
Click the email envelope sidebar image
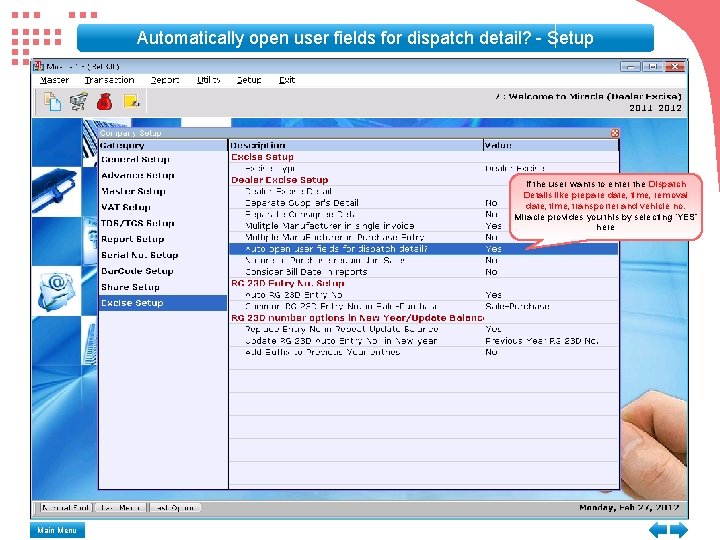click(x=56, y=290)
